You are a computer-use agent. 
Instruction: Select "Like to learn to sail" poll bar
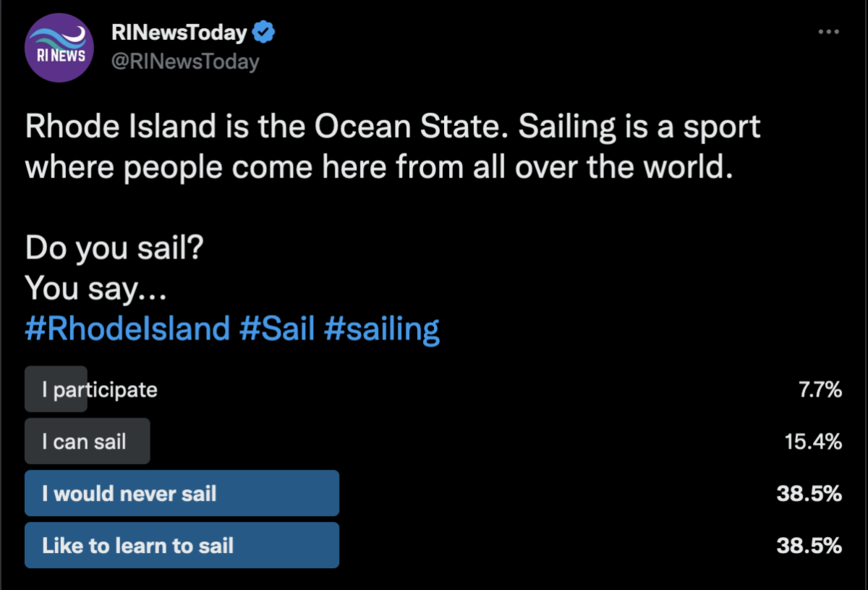[x=181, y=545]
